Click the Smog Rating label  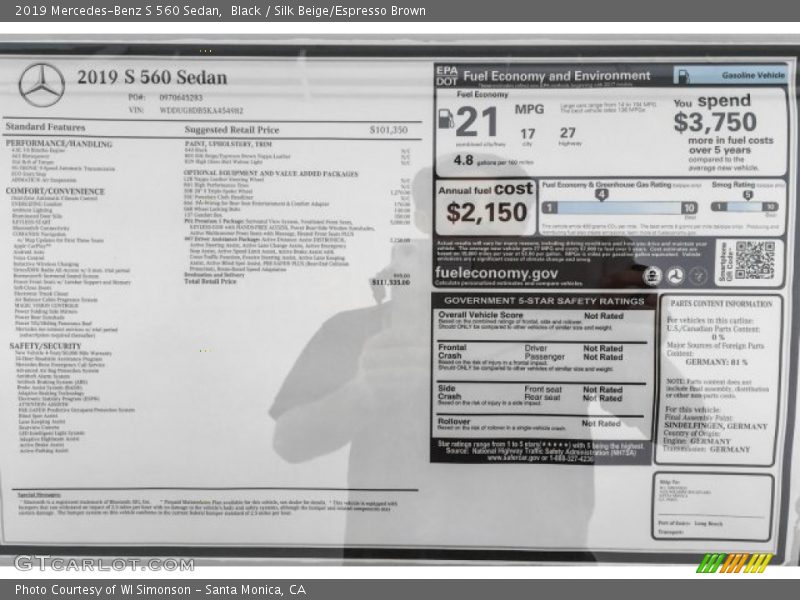733,185
